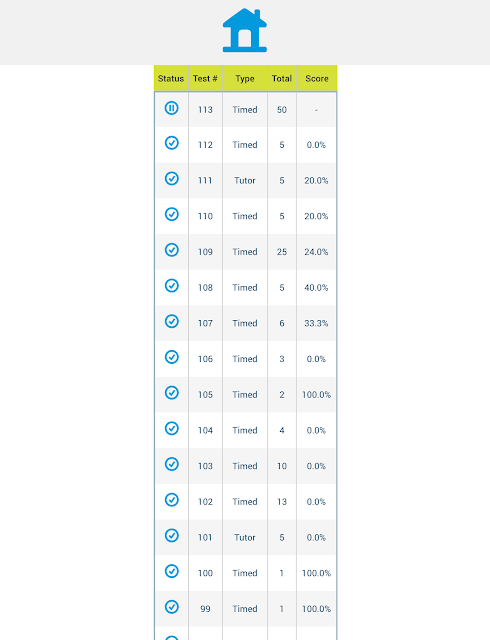Tap the checkmark icon for test 105

coord(172,393)
